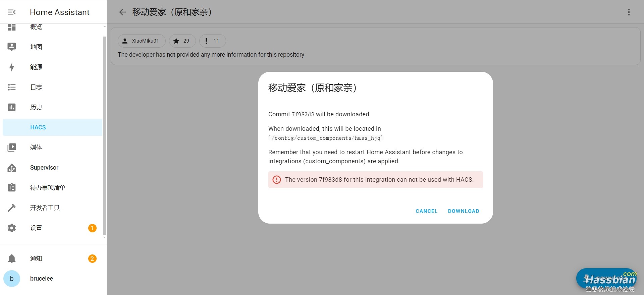This screenshot has width=644, height=295.
Task: Open 开发者工具 menu item label
Action: pyautogui.click(x=45, y=208)
